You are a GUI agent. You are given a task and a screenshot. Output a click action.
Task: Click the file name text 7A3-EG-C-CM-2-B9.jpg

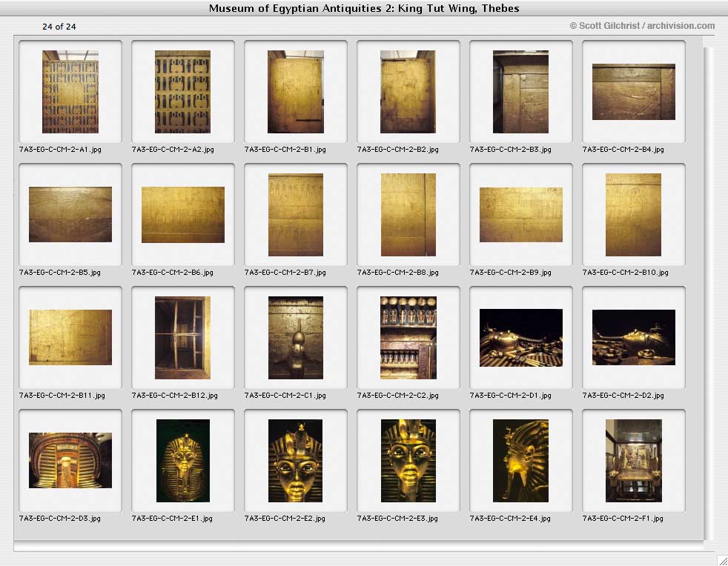coord(511,273)
